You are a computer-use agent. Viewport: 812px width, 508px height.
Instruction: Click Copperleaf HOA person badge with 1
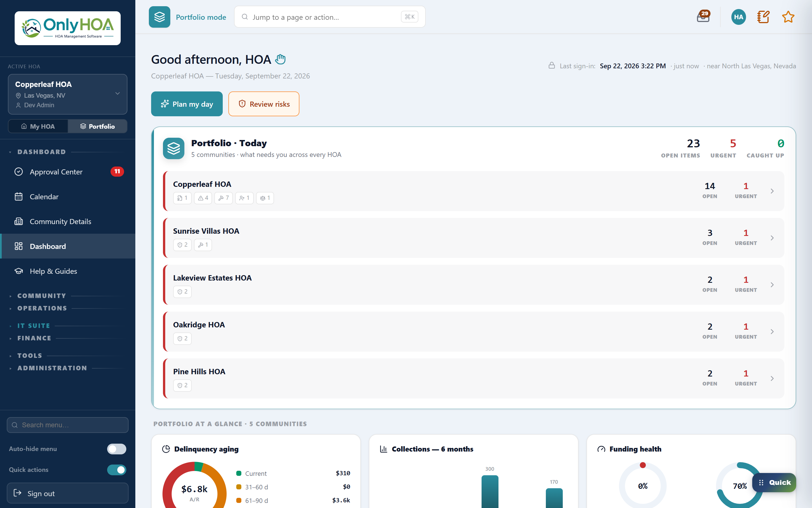(x=244, y=198)
